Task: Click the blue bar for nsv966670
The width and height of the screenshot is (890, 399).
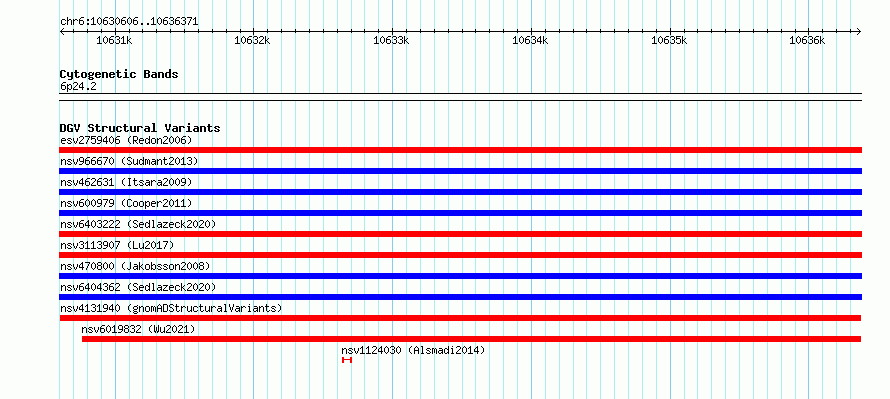Action: pos(460,171)
